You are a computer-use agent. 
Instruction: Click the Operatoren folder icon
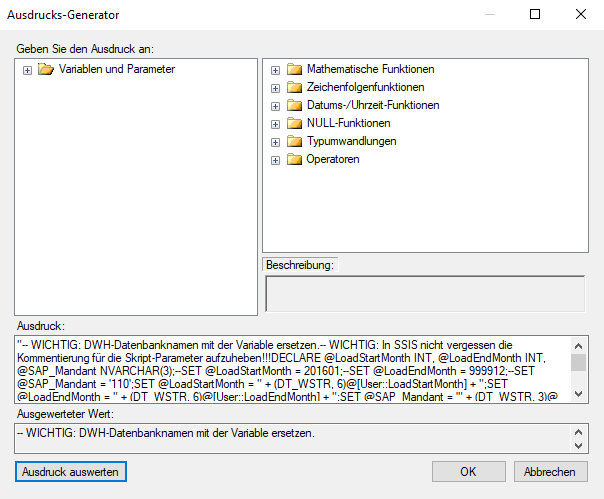[294, 160]
